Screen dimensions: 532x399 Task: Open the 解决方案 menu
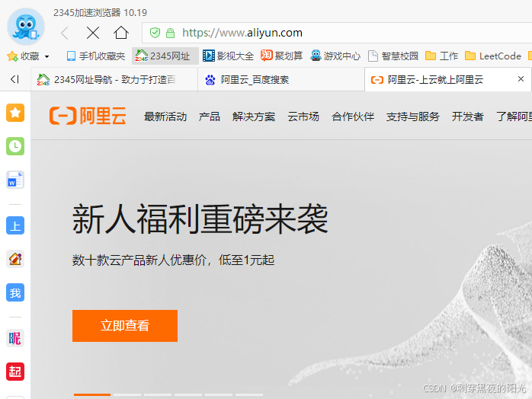[x=254, y=117]
